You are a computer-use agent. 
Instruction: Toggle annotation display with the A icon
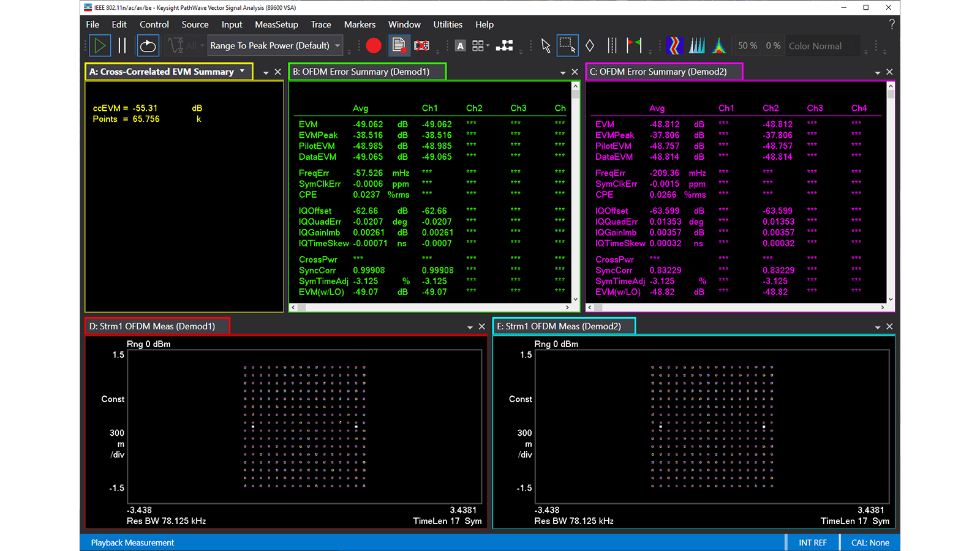point(460,45)
